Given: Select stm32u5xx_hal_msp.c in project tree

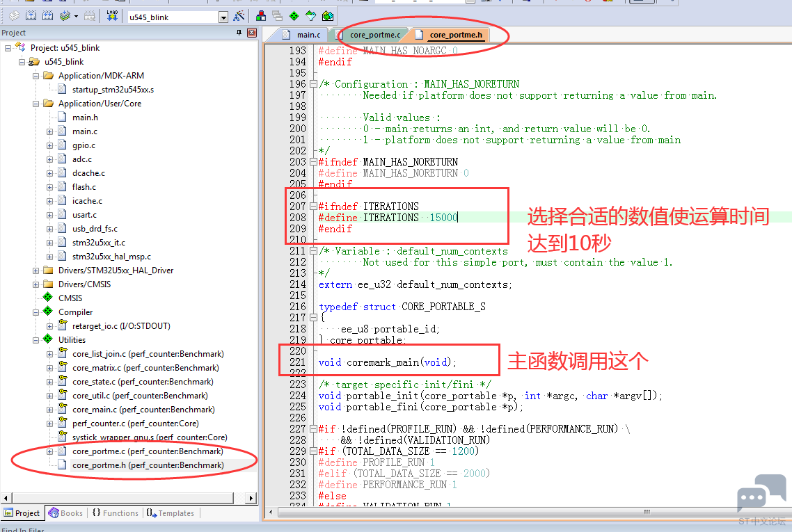Looking at the screenshot, I should pyautogui.click(x=111, y=257).
